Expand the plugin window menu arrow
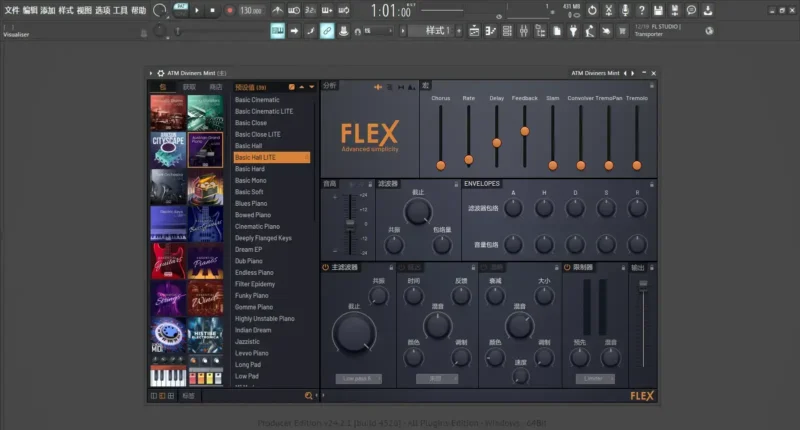This screenshot has height=430, width=800. (x=151, y=73)
